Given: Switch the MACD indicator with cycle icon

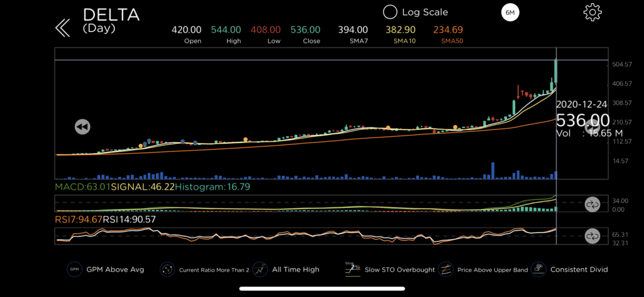Looking at the screenshot, I should (x=592, y=204).
